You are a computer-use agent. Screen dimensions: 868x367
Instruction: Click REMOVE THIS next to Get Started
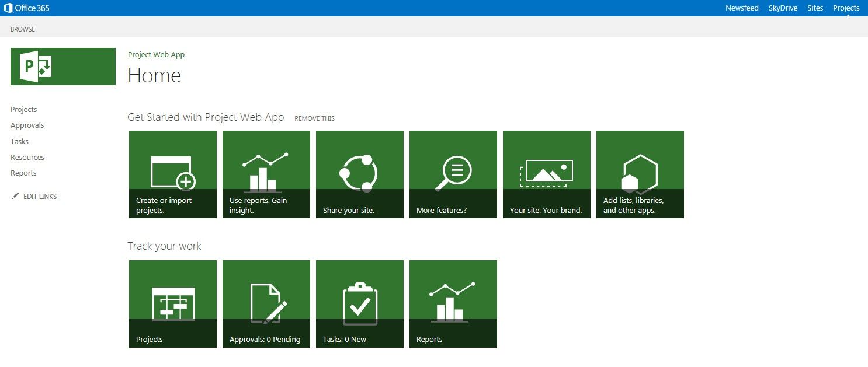[x=314, y=118]
